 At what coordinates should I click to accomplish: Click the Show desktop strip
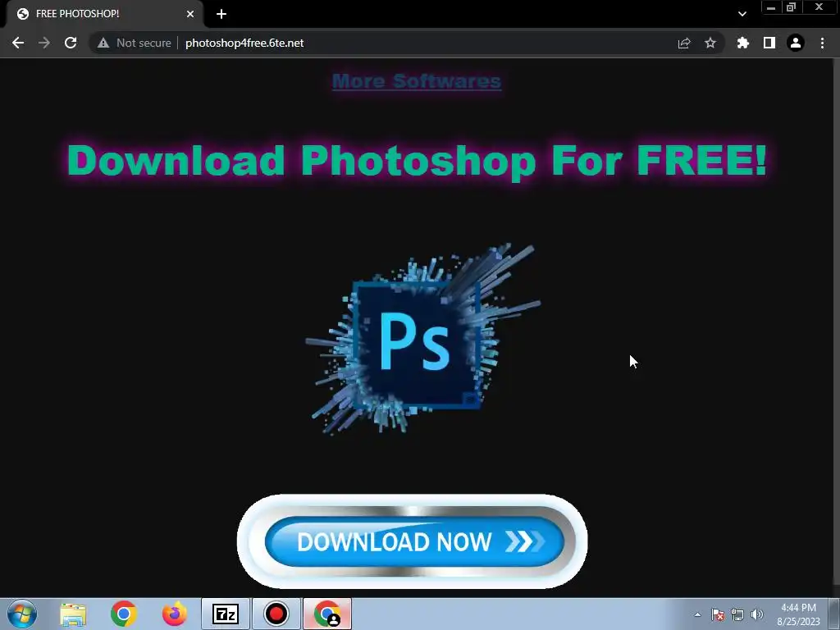pyautogui.click(x=834, y=614)
